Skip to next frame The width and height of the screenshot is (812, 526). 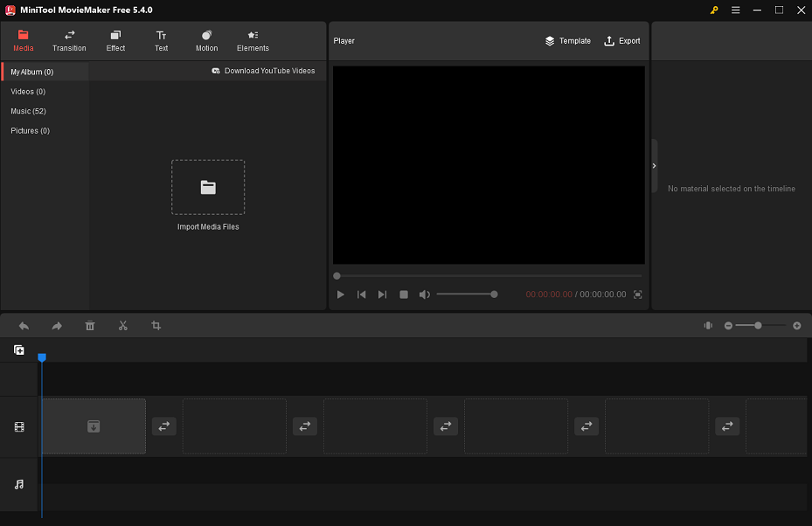pyautogui.click(x=382, y=294)
